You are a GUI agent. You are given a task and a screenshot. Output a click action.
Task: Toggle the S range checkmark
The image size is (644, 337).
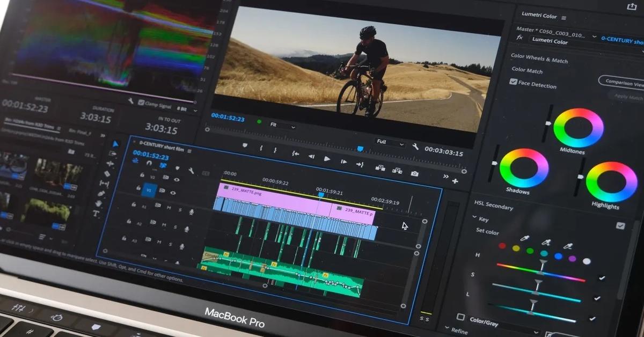click(597, 298)
